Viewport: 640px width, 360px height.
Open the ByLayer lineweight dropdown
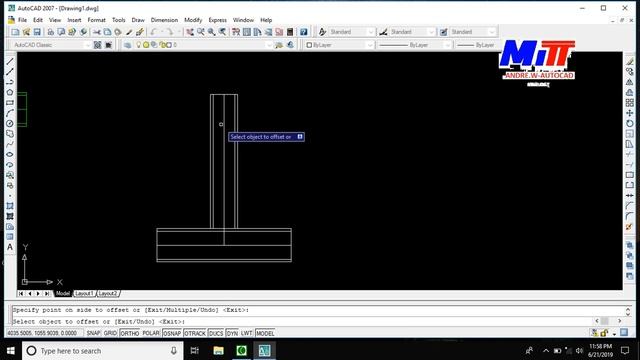(476, 45)
